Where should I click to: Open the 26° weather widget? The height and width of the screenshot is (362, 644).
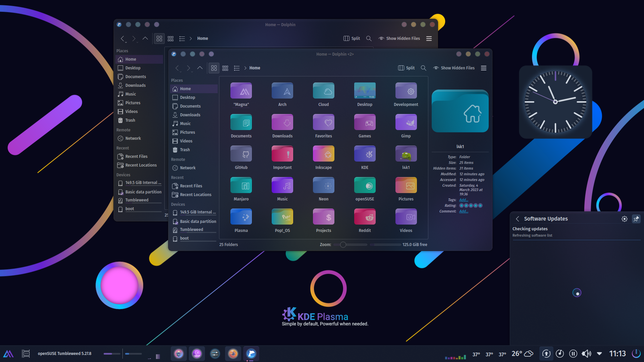pos(522,354)
